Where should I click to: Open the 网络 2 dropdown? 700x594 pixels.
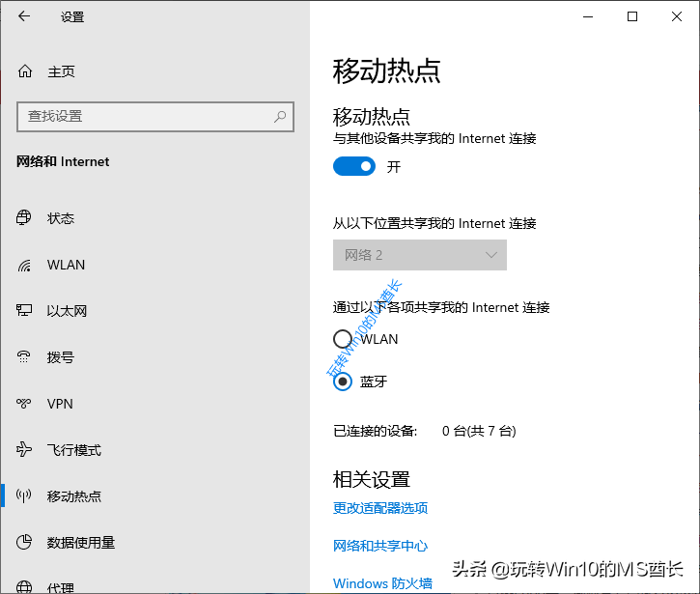tap(420, 255)
